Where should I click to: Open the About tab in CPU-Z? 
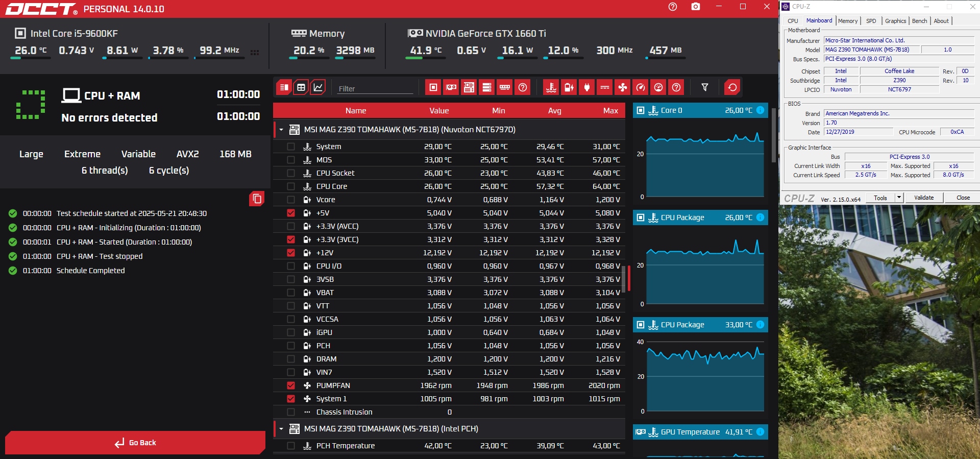point(941,21)
